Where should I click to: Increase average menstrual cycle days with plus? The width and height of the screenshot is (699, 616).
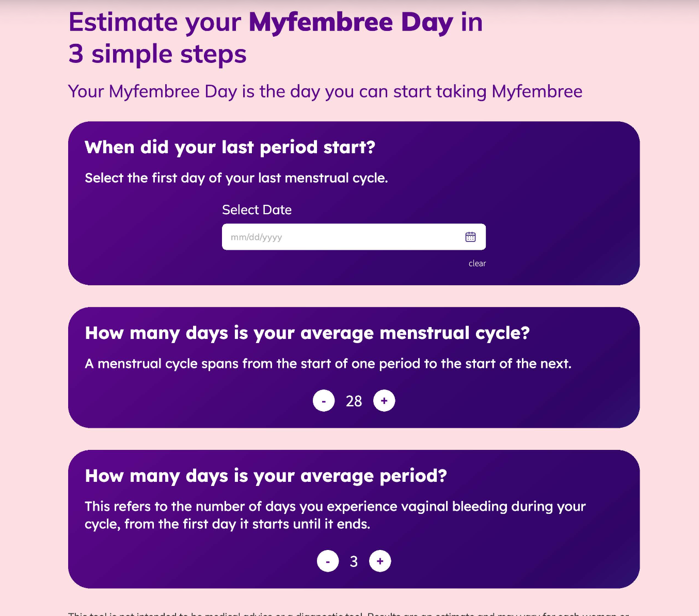tap(384, 401)
